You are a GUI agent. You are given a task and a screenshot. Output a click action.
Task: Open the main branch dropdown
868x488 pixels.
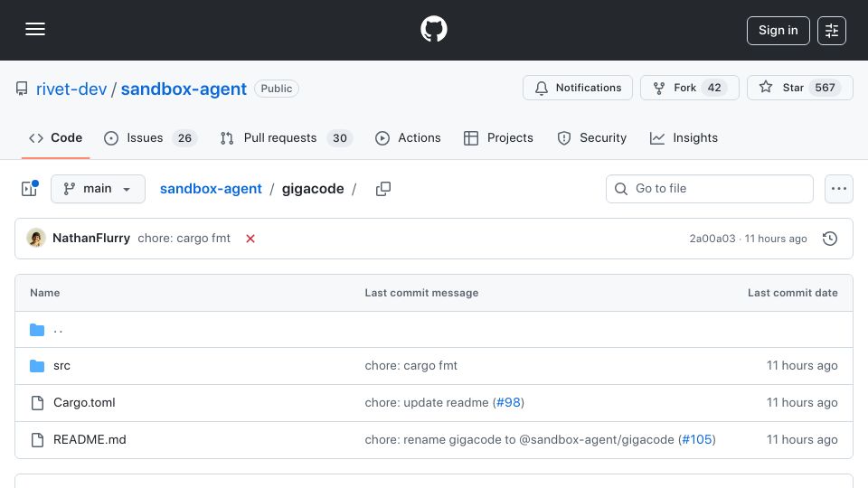tap(98, 189)
